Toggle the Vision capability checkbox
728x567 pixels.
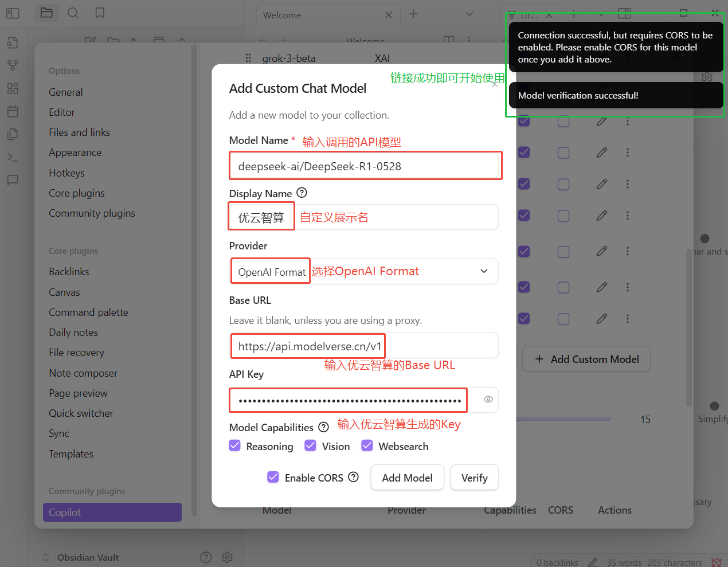point(310,445)
